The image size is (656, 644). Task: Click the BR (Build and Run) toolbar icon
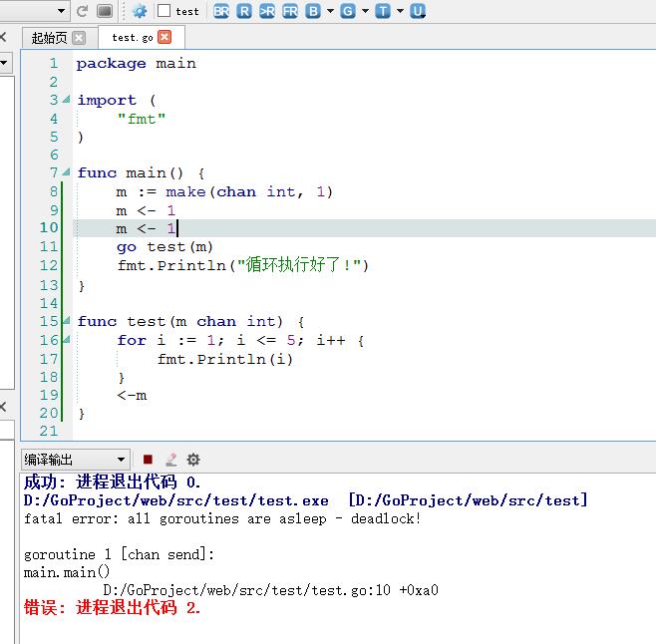point(221,11)
